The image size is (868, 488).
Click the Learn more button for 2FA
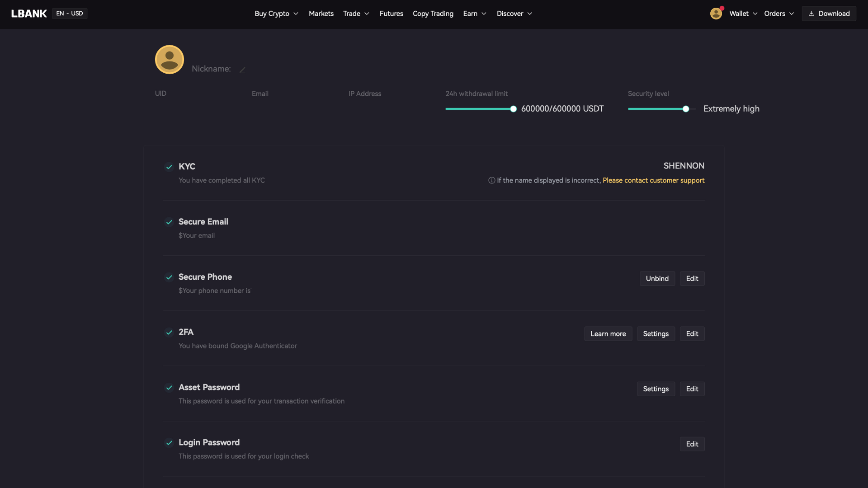point(608,333)
